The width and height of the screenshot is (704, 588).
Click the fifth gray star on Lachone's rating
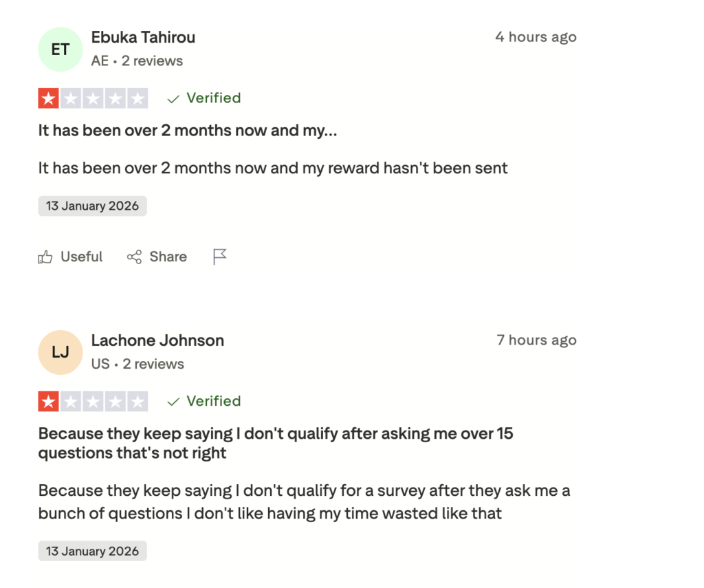coord(137,401)
